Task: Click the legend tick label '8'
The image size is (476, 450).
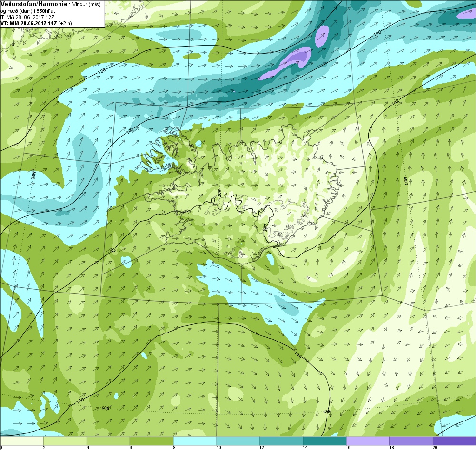Action: [174, 447]
